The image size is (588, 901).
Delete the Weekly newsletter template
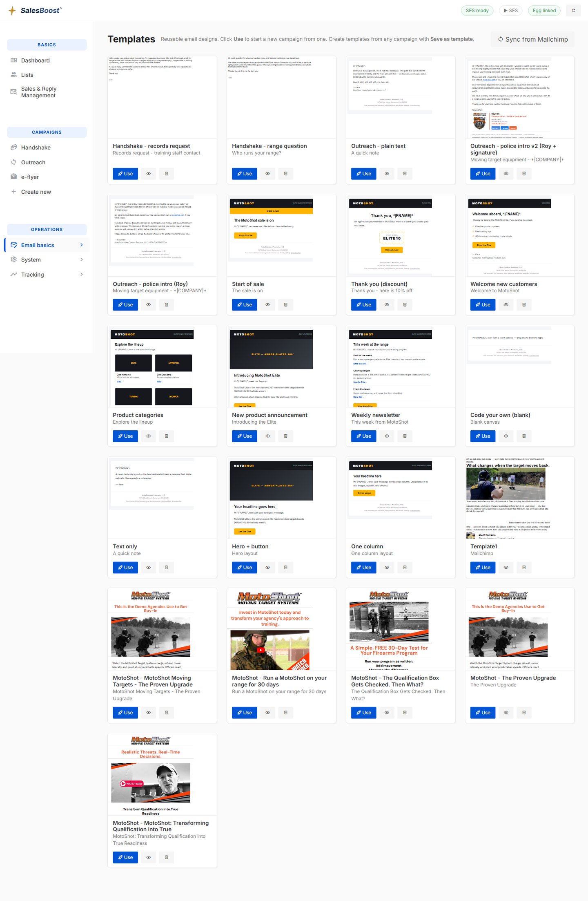tap(405, 436)
